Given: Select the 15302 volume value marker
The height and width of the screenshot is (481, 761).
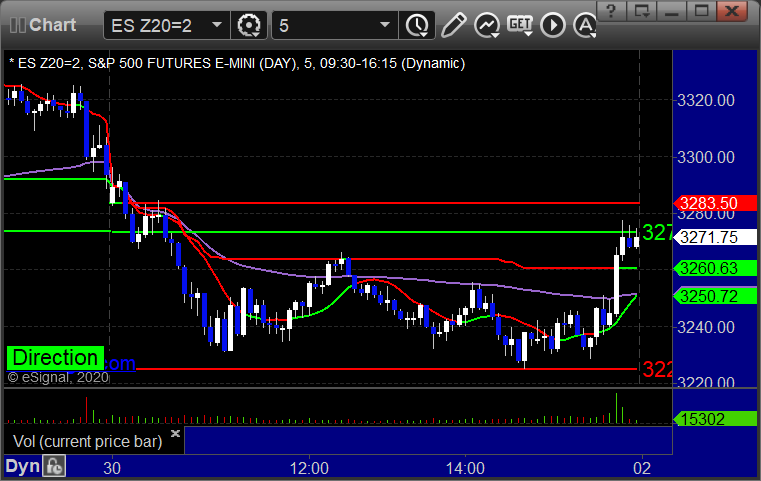Looking at the screenshot, I should (715, 419).
